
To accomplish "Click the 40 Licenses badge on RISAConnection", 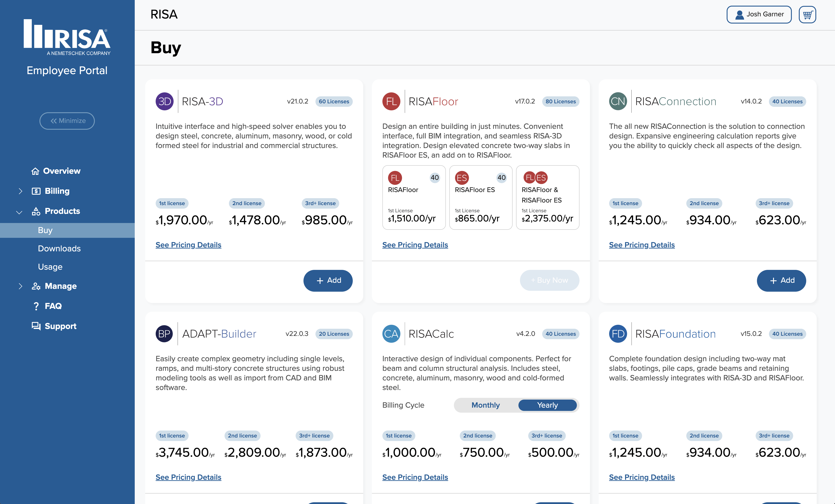I will [787, 101].
